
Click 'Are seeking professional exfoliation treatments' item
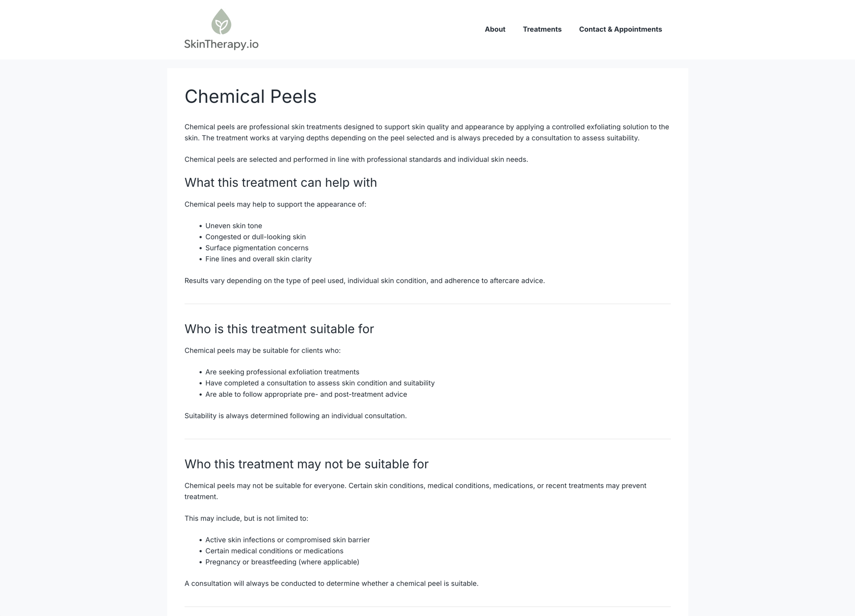click(282, 372)
